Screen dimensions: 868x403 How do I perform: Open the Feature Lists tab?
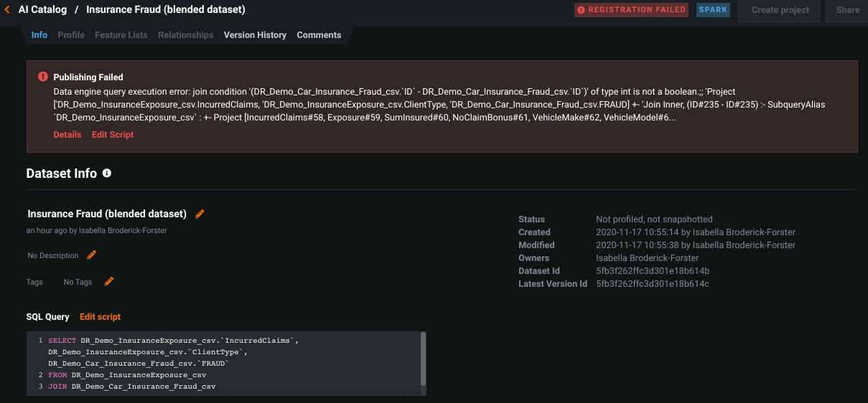click(121, 35)
